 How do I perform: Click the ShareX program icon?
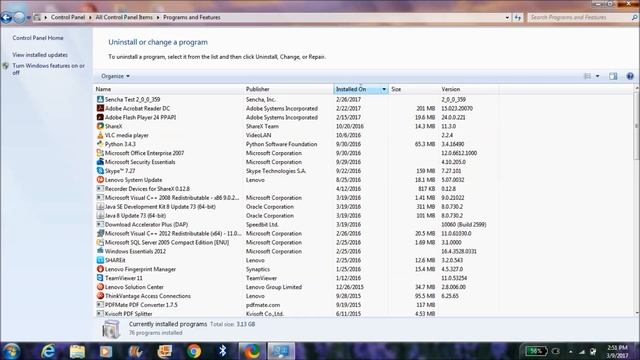100,126
